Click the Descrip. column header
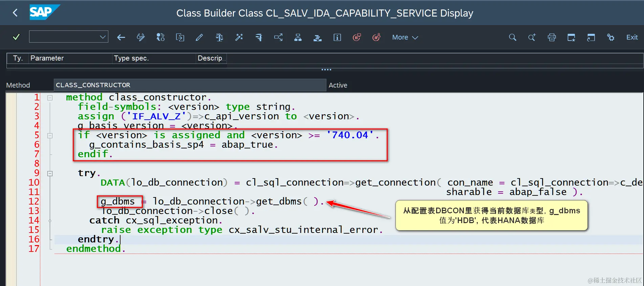Image resolution: width=644 pixels, height=286 pixels. (211, 58)
